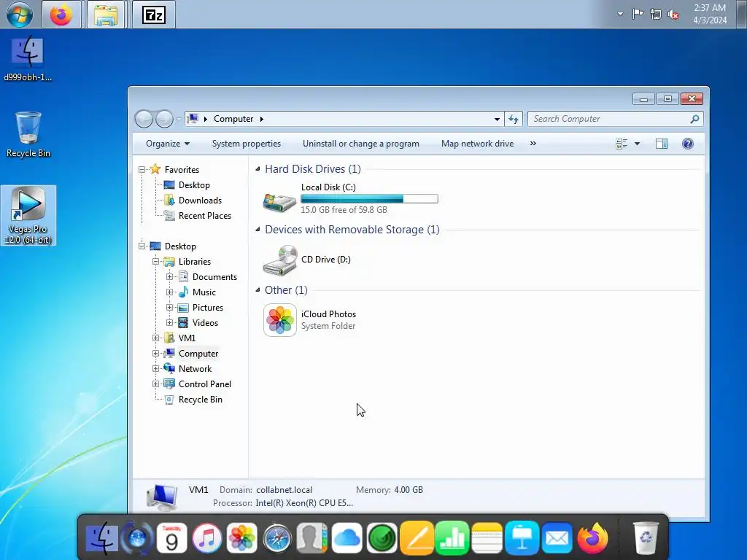Click the Forward navigation button
This screenshot has width=747, height=560.
(x=164, y=119)
